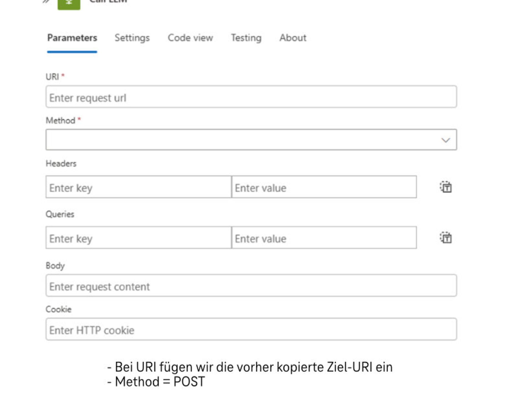532x399 pixels.
Task: Click the Body request content field
Action: [249, 286]
